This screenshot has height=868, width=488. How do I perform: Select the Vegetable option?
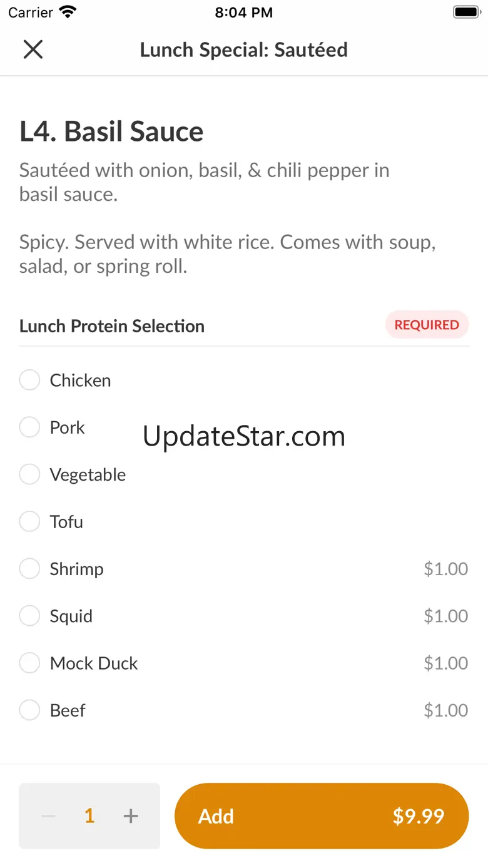click(x=29, y=474)
